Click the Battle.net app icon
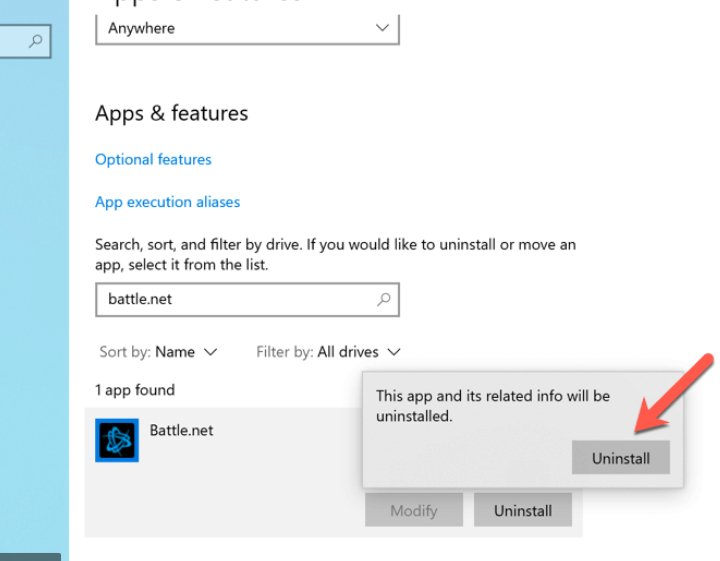Image resolution: width=720 pixels, height=561 pixels. (117, 440)
